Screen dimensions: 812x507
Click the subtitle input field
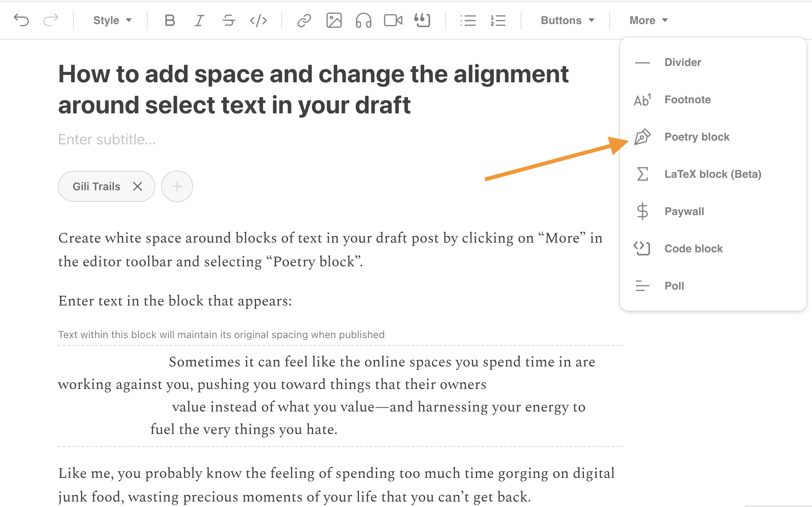tap(107, 139)
